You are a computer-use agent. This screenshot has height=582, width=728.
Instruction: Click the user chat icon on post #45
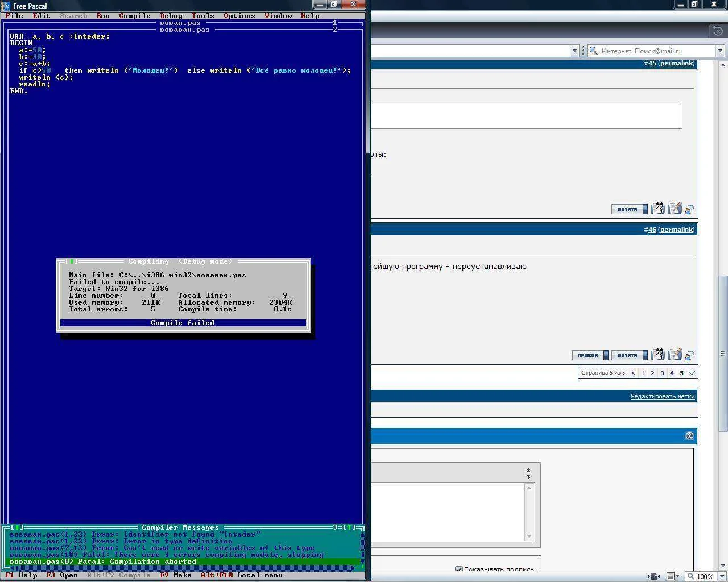coord(689,210)
